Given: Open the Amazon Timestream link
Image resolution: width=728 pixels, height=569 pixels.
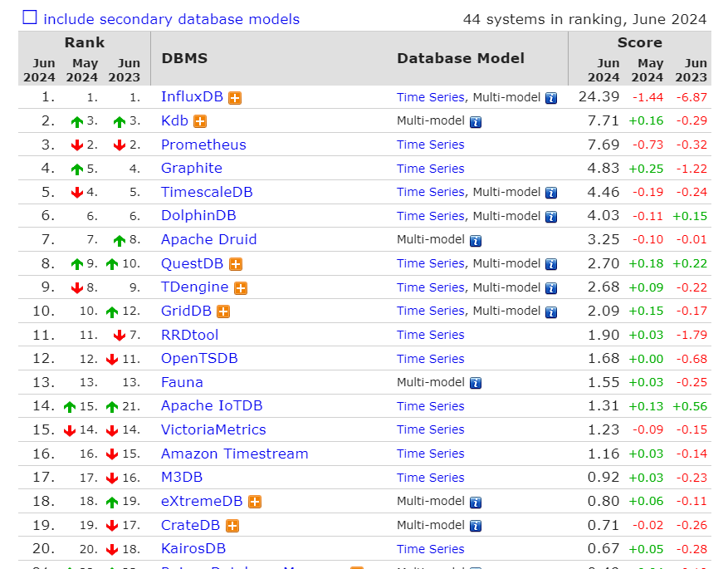Looking at the screenshot, I should pyautogui.click(x=235, y=454).
